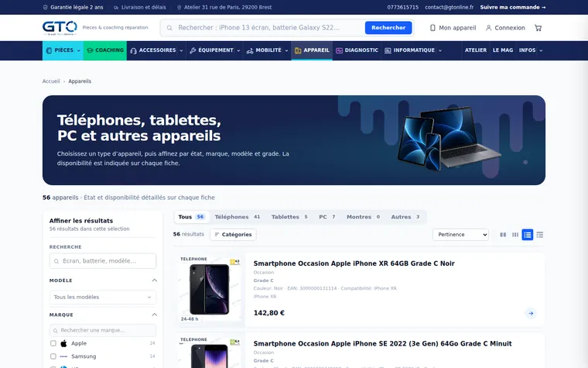
Task: Expand the Informatique menu chevron
Action: pyautogui.click(x=440, y=50)
